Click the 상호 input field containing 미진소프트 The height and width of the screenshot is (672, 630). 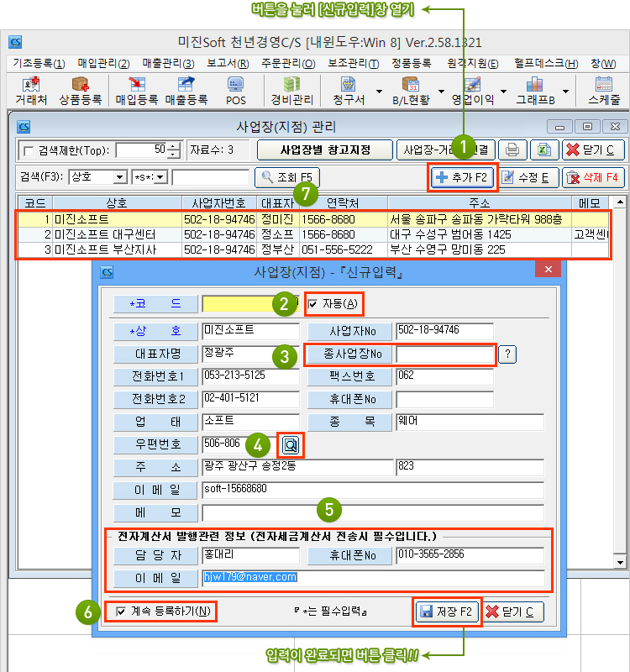point(250,331)
